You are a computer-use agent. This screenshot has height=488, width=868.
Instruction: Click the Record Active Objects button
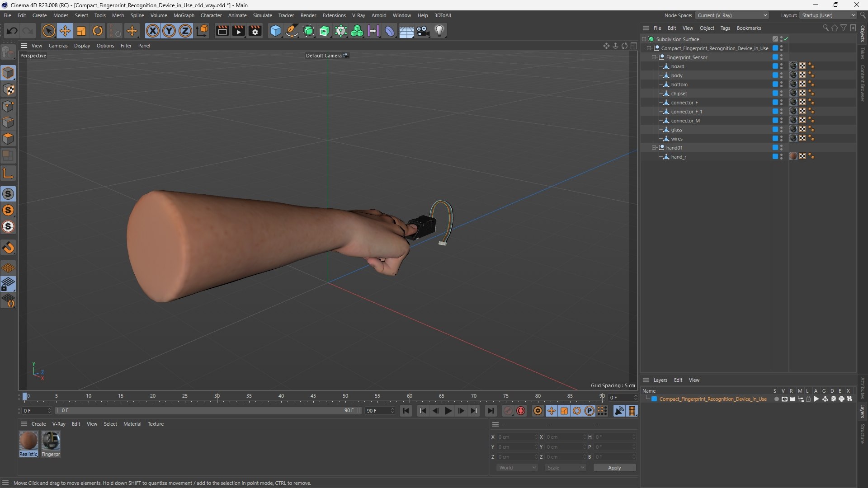click(x=508, y=411)
